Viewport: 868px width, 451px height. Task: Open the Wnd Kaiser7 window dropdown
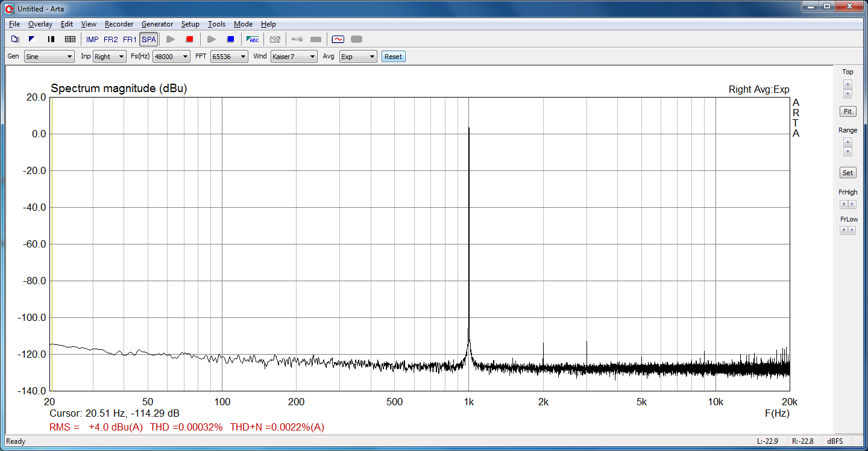(x=294, y=57)
